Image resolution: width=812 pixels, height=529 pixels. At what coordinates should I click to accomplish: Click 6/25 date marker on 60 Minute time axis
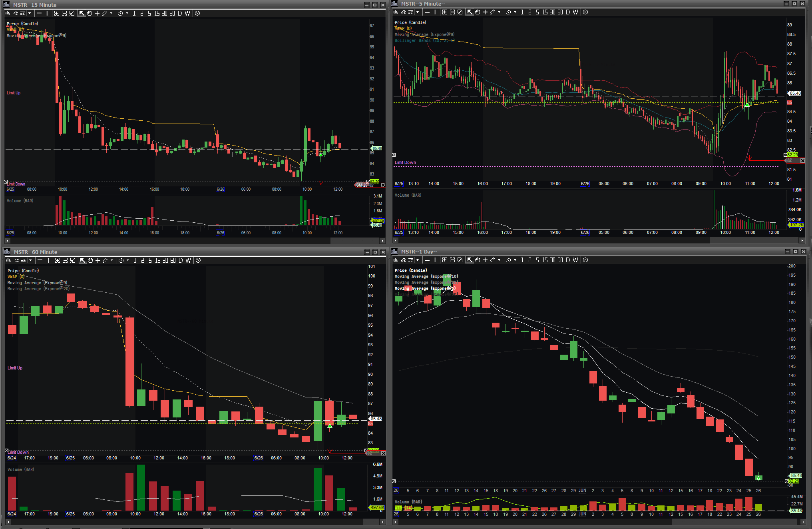point(70,458)
